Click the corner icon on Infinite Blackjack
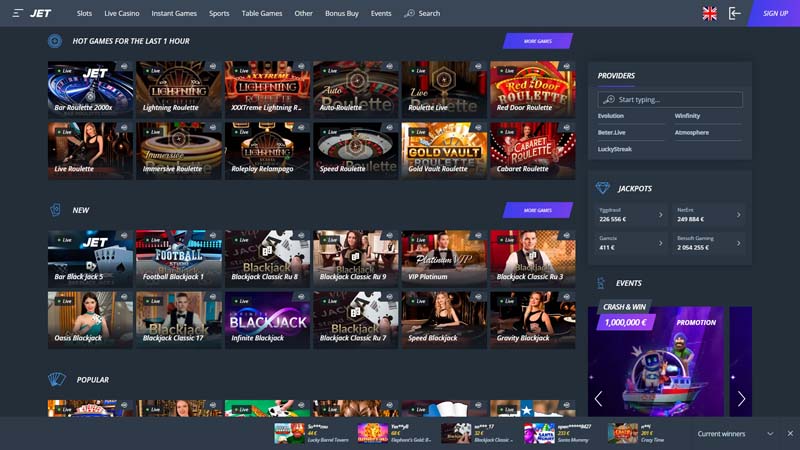This screenshot has width=800, height=450. tap(301, 296)
